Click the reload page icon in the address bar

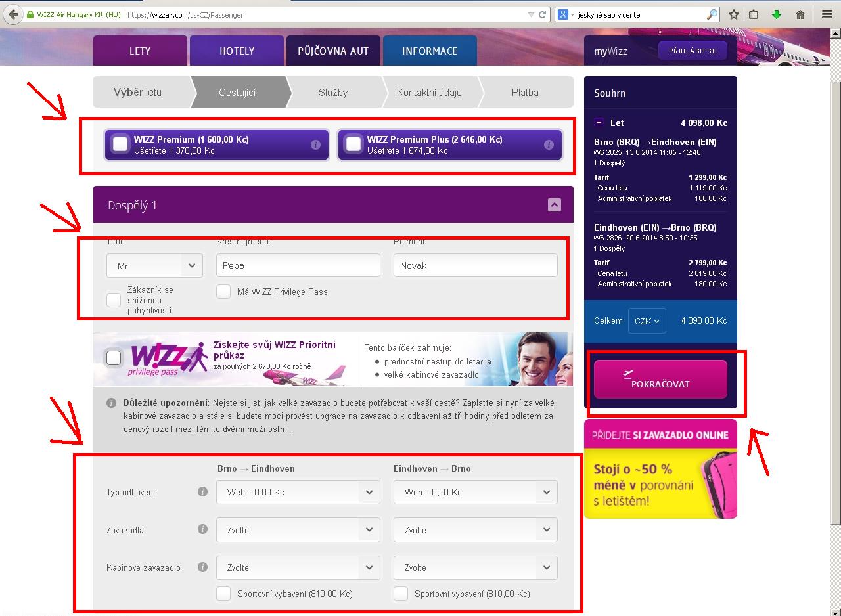pos(543,14)
